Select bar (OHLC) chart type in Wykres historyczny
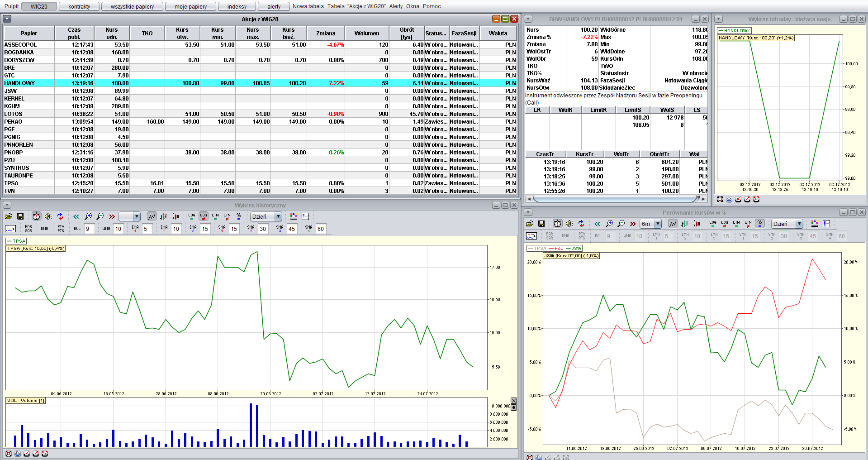Image resolution: width=868 pixels, height=460 pixels. [164, 217]
